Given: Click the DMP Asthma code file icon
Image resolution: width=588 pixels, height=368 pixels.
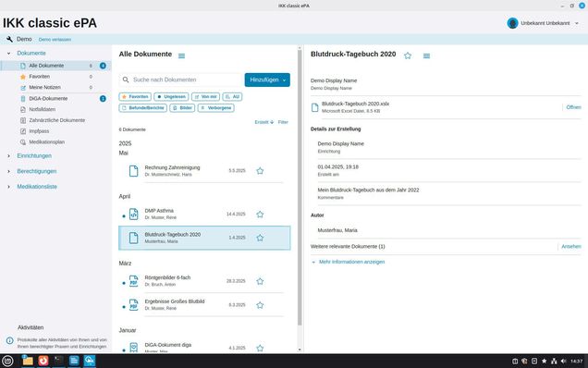Looking at the screenshot, I should [133, 215].
